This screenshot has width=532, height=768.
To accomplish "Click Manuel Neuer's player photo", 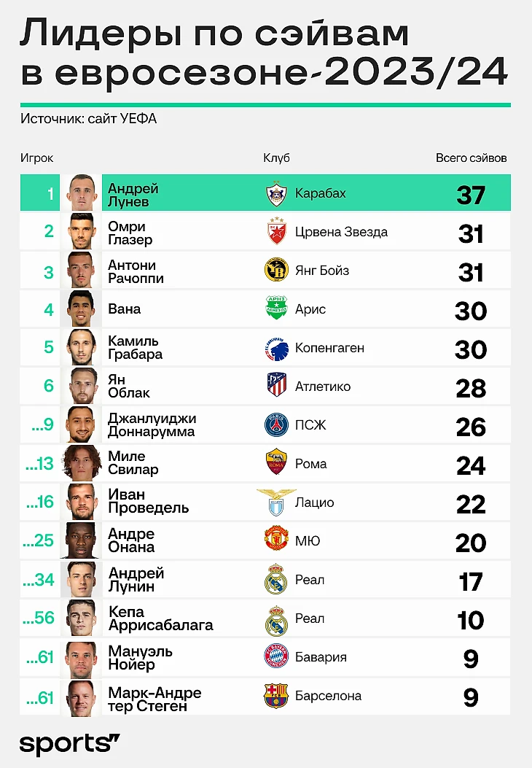I will pyautogui.click(x=80, y=657).
